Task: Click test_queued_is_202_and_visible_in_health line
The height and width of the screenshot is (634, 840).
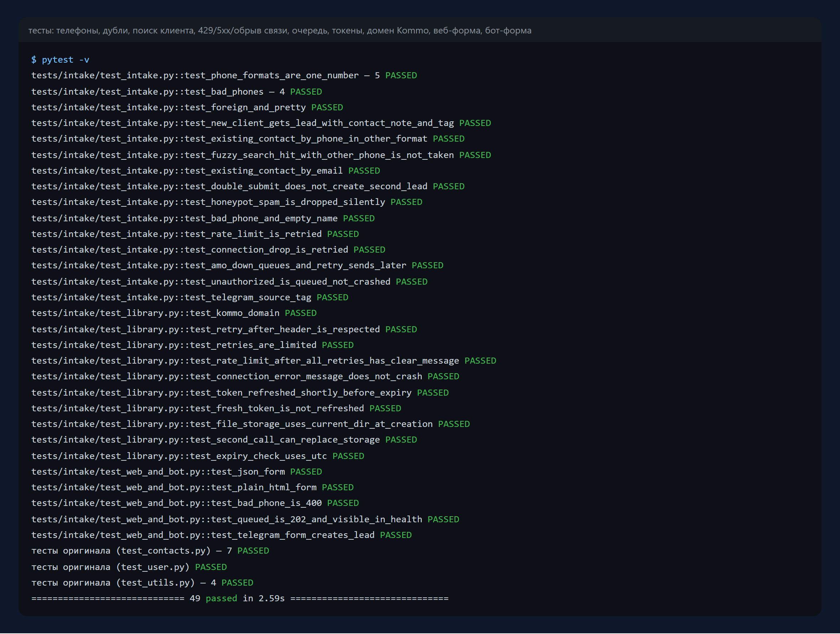Action: click(x=245, y=519)
